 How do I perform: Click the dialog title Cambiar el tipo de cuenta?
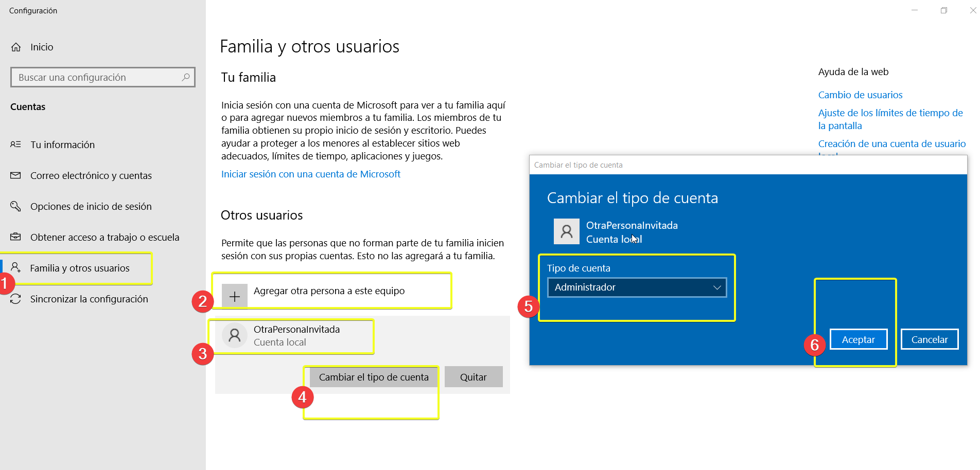tap(633, 198)
